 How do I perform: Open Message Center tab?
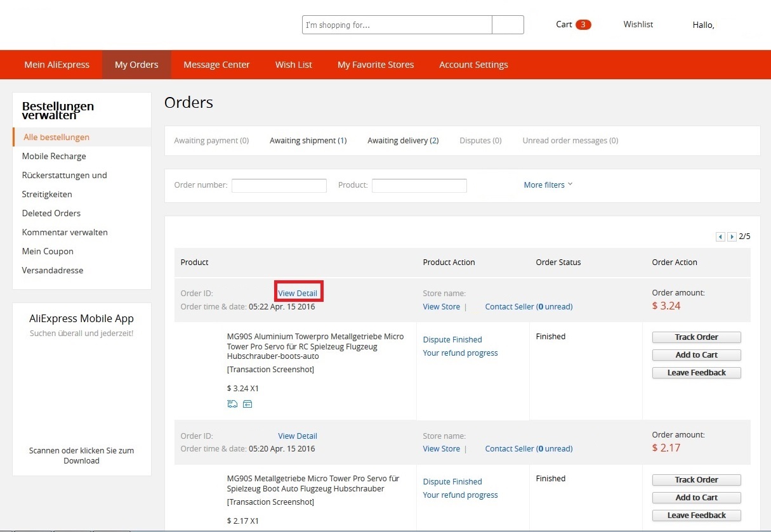(x=216, y=65)
